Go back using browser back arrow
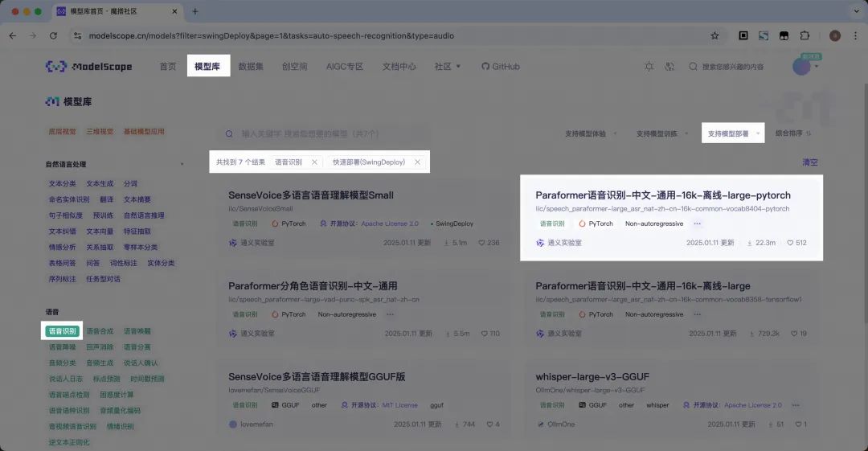The height and width of the screenshot is (451, 868). point(13,35)
